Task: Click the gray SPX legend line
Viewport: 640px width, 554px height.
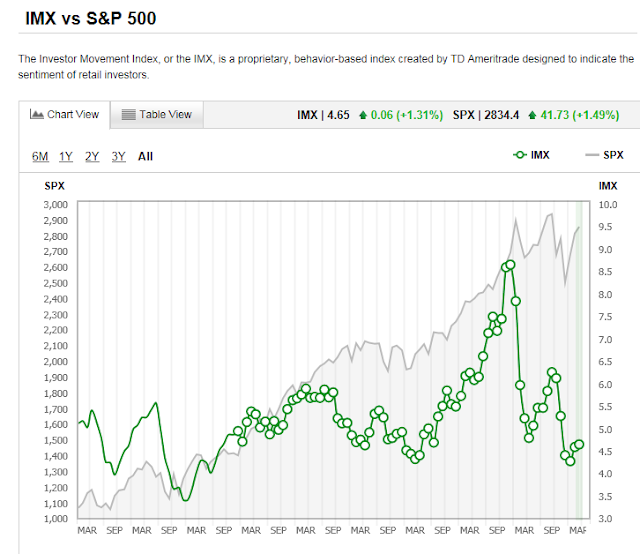Action: click(590, 155)
